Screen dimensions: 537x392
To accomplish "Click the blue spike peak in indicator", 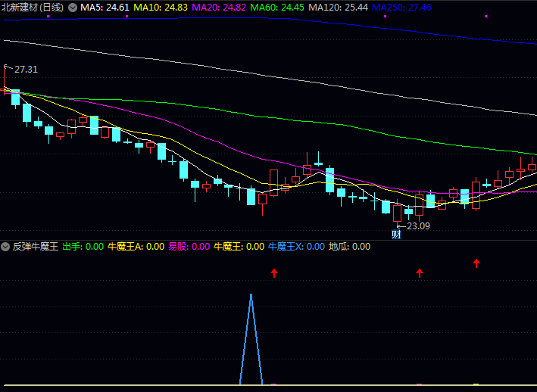I will [x=251, y=294].
